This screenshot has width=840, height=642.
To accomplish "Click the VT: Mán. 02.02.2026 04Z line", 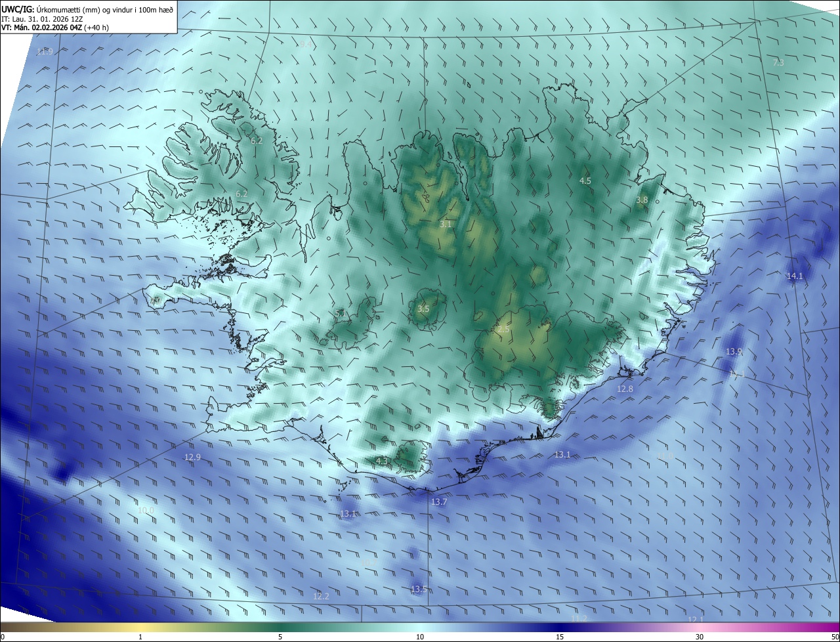I will (41, 28).
